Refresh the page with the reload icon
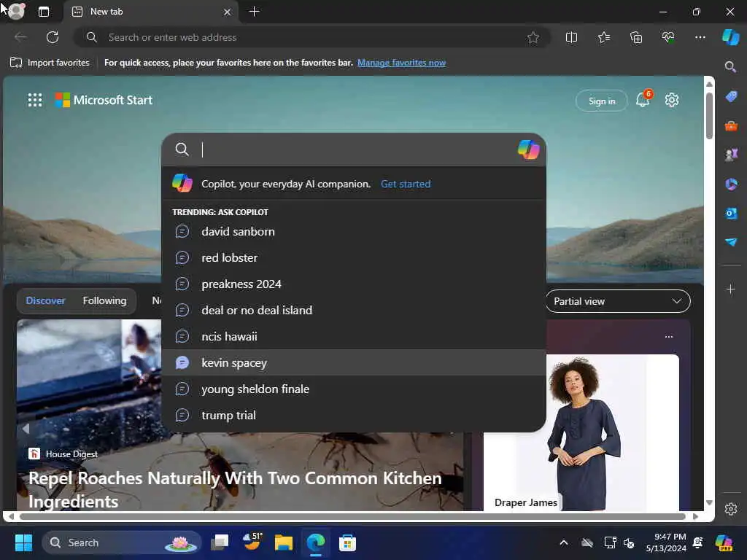 (x=53, y=37)
